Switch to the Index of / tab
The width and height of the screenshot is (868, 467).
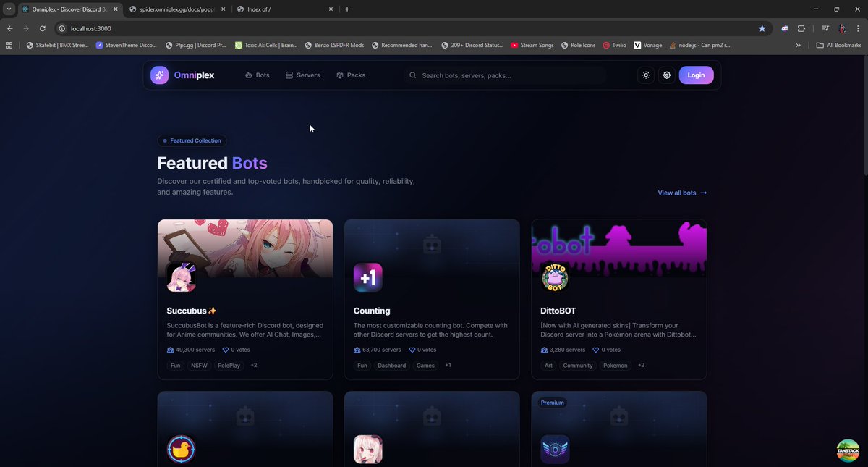284,9
